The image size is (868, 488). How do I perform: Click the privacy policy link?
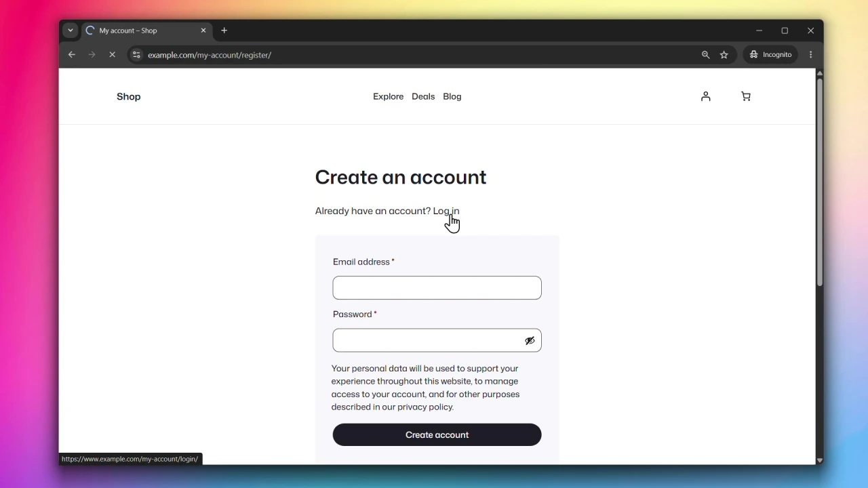pos(425,407)
